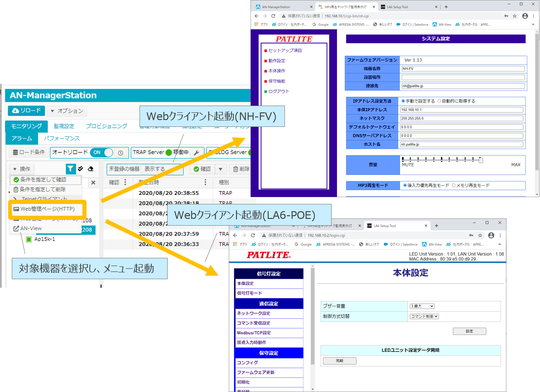Click the 本体IPアドレス field

(461, 110)
